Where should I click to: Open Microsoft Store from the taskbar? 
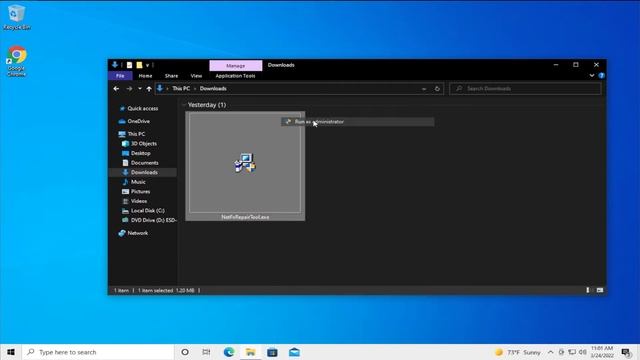[272, 352]
